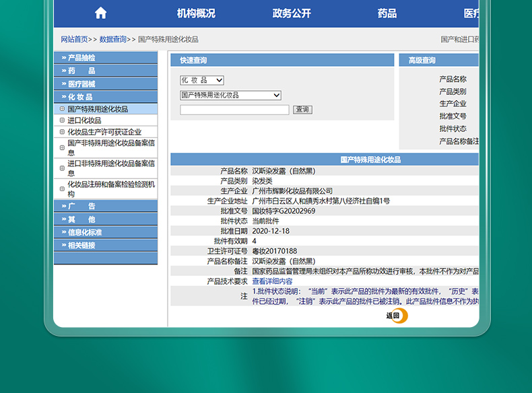Click plus icon beside 化妆品注册和备案检验检测机构

click(x=62, y=189)
